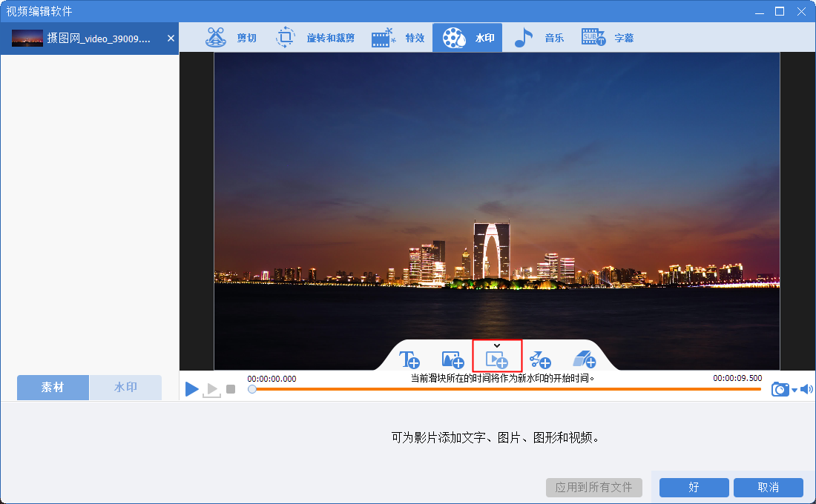Click the 好 (OK) button
The image size is (816, 504).
click(694, 487)
